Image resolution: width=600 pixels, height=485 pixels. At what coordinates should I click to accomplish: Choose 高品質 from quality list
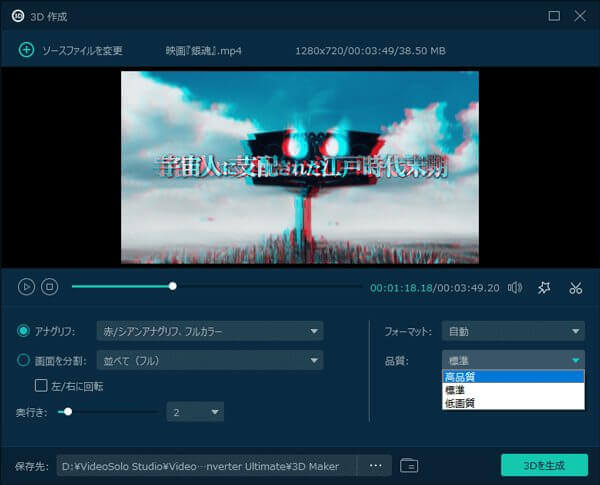pyautogui.click(x=513, y=377)
